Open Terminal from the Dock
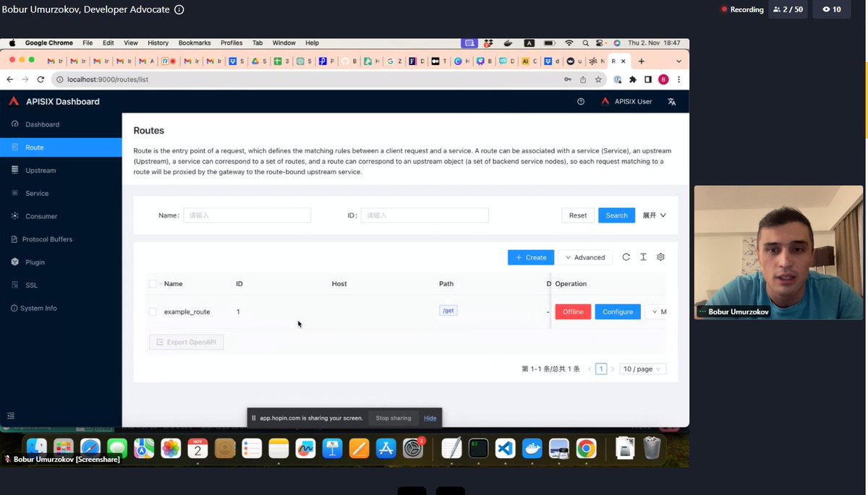This screenshot has width=868, height=495. (478, 449)
